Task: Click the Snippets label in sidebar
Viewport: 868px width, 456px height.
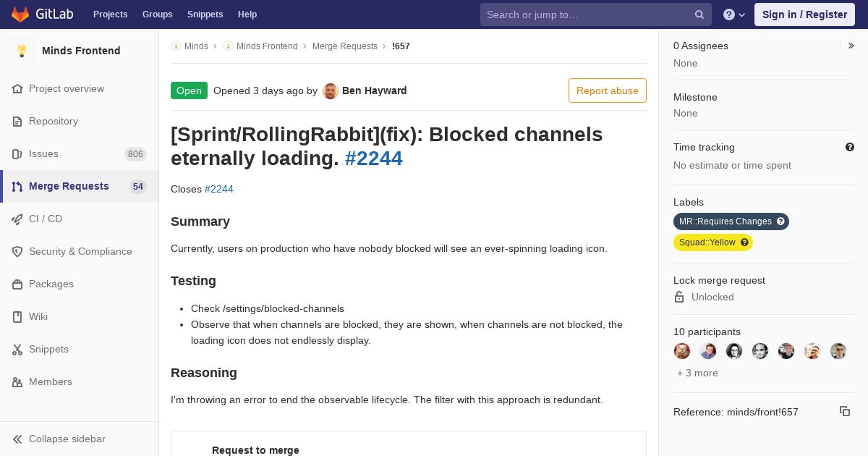Action: (x=48, y=349)
